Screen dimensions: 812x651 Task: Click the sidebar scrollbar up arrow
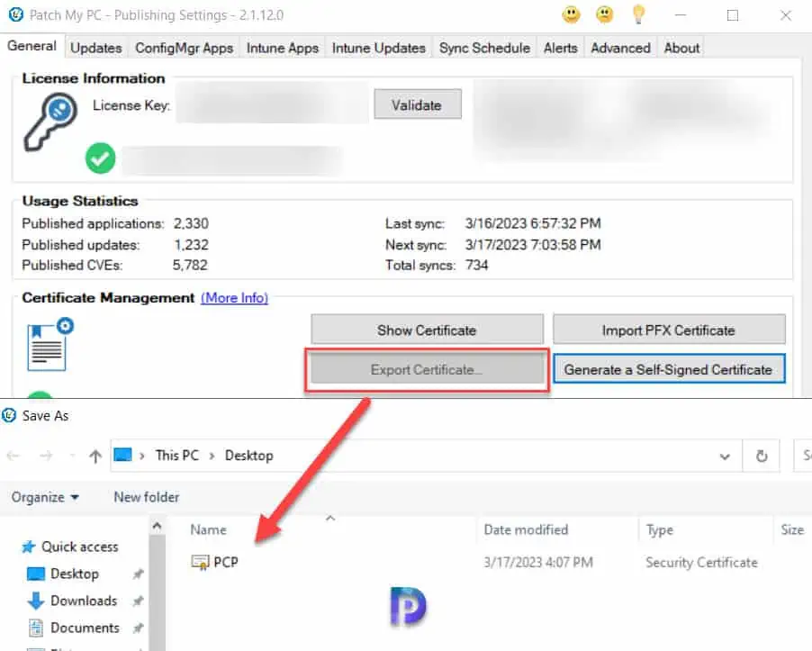[x=157, y=527]
